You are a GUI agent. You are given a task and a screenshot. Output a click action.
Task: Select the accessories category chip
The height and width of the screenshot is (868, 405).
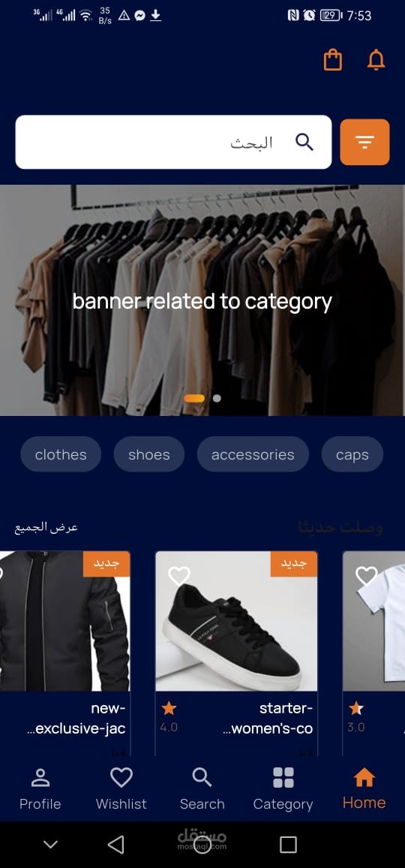(x=253, y=454)
